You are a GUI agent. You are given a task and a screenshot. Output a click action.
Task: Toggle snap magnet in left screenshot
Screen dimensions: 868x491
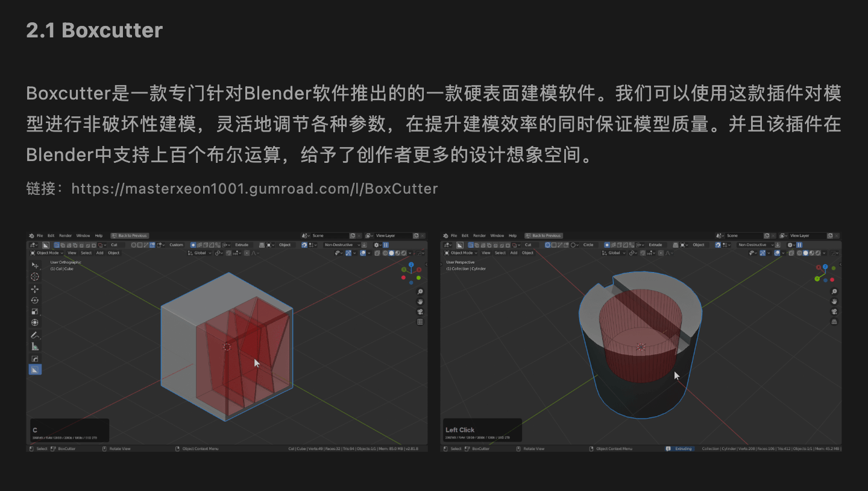[x=228, y=253]
